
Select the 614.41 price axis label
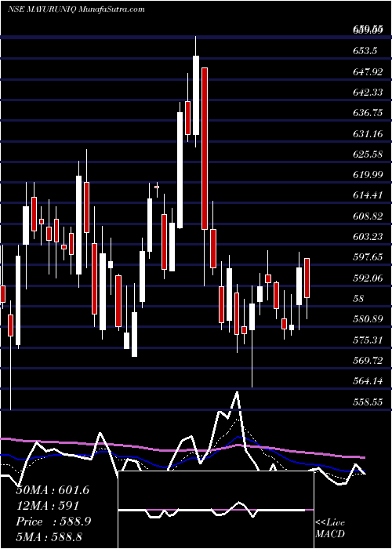(368, 195)
